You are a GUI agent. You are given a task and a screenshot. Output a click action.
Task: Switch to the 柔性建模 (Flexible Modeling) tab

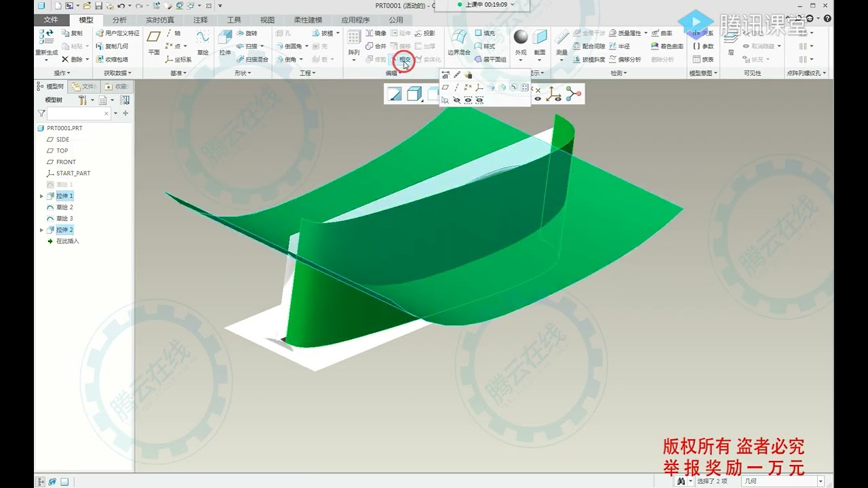coord(308,20)
